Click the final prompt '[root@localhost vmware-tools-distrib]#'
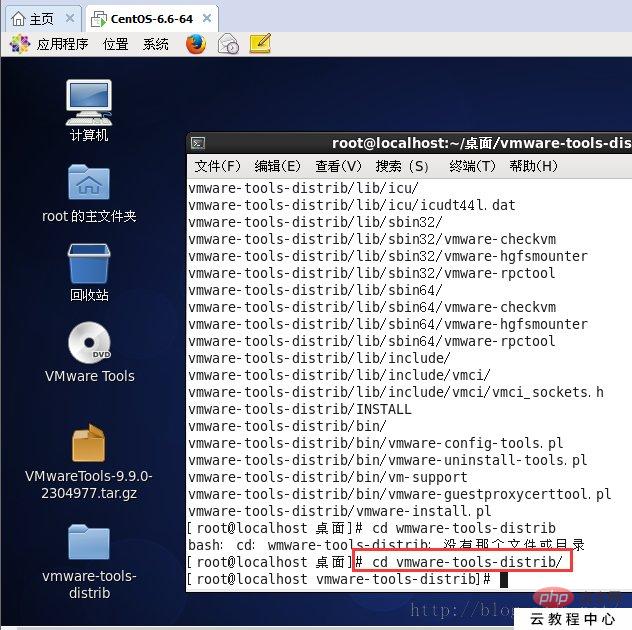The height and width of the screenshot is (630, 632). tap(339, 579)
